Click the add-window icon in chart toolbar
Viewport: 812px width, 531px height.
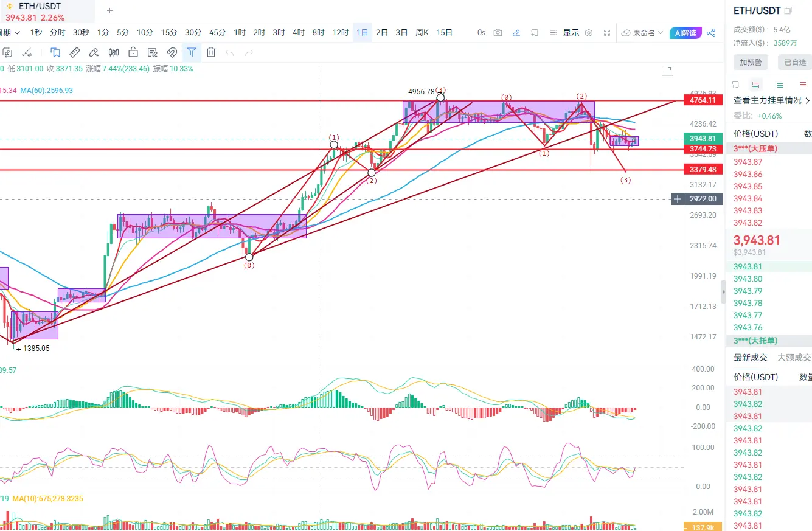(535, 33)
